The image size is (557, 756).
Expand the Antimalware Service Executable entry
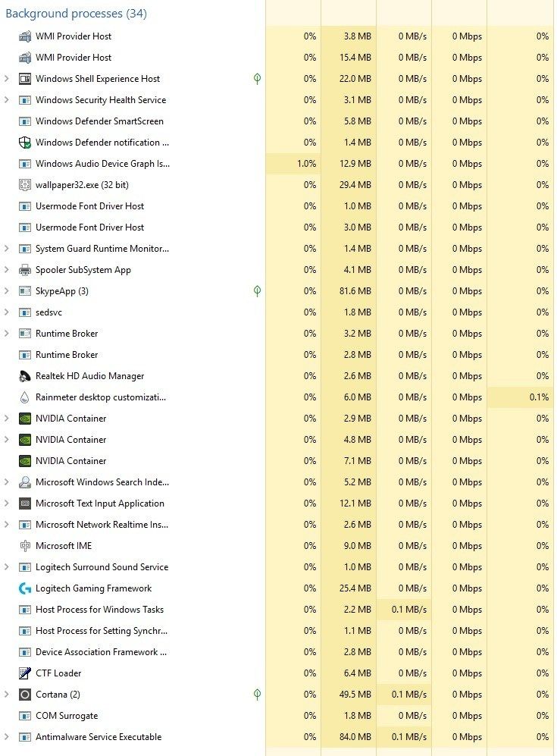pos(7,737)
